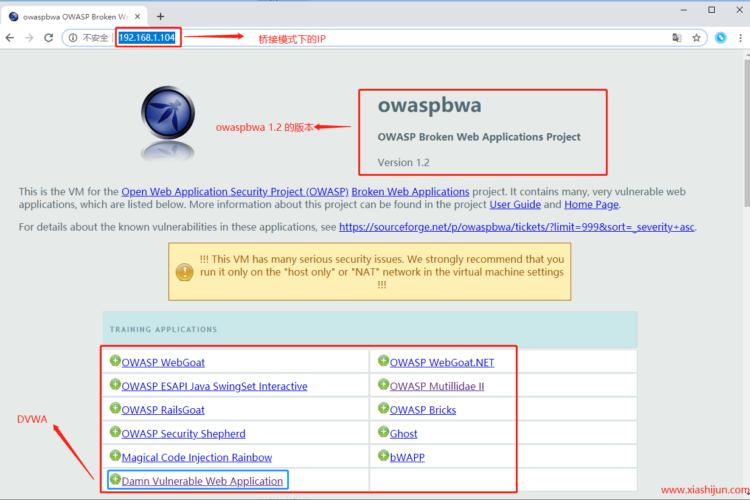This screenshot has height=500, width=750.
Task: Open Magical Code Injection Rainbow link
Action: point(197,457)
